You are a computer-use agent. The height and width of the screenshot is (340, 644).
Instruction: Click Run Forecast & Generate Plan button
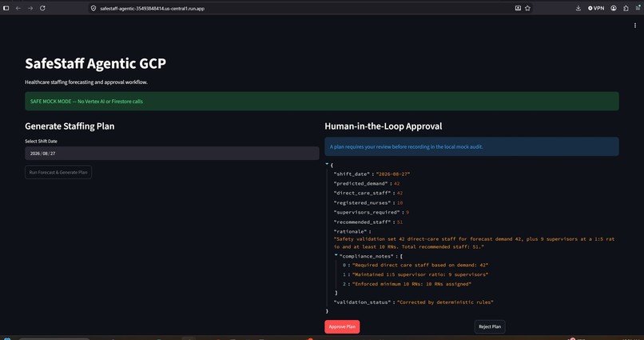(x=58, y=172)
